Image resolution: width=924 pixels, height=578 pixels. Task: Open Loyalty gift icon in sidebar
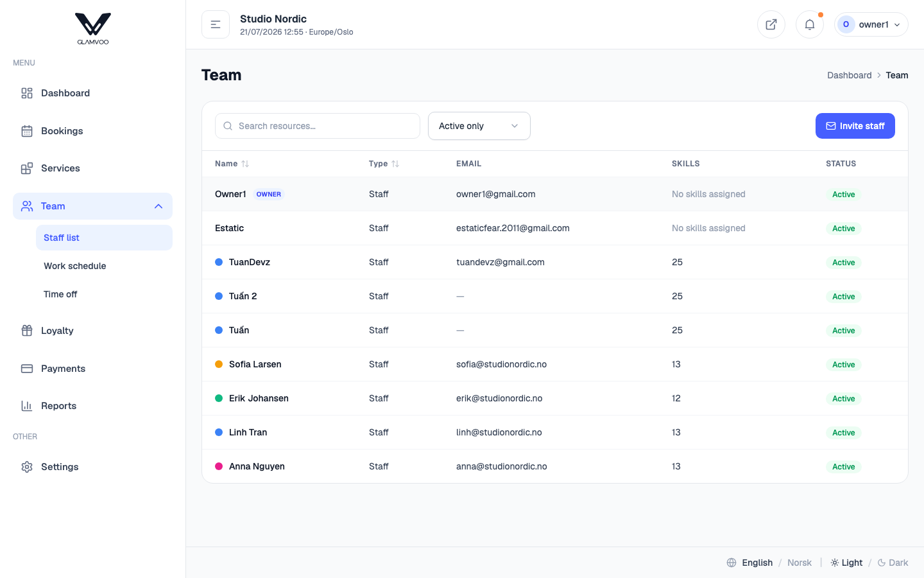[x=27, y=331]
